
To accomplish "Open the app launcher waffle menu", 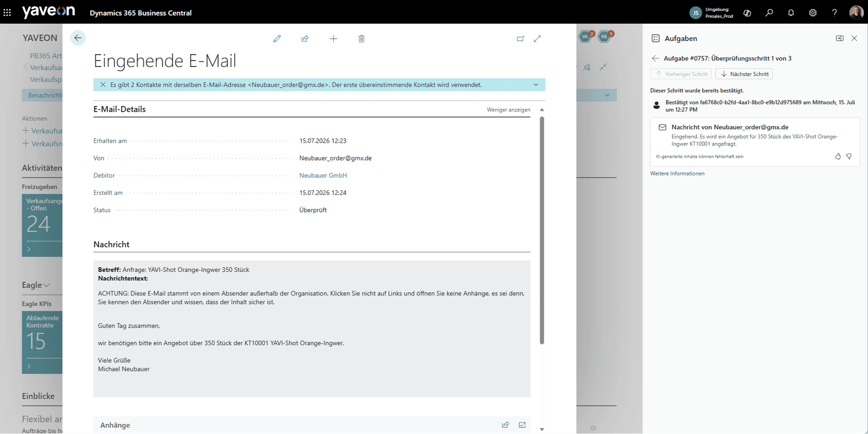I will [7, 13].
